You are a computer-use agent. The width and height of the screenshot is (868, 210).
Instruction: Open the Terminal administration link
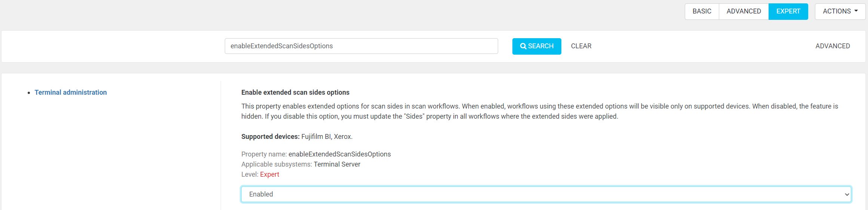pyautogui.click(x=71, y=92)
